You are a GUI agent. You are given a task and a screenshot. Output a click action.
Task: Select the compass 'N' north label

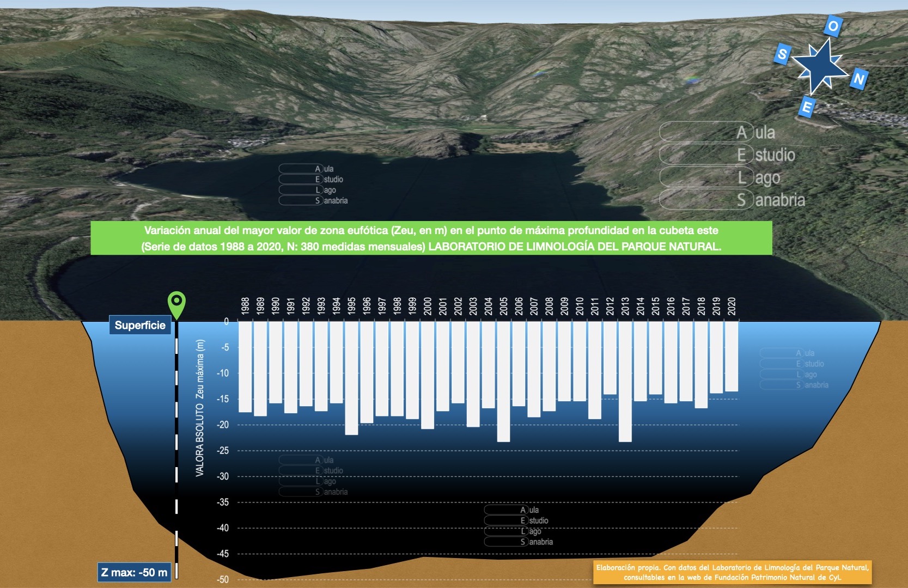(859, 79)
